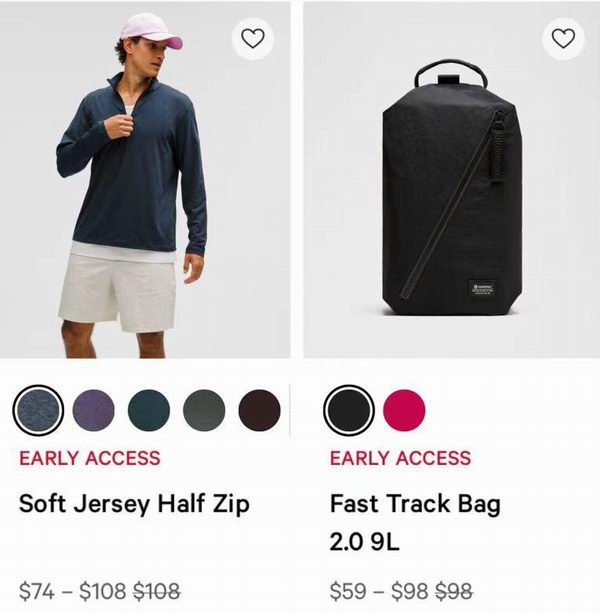600x614 pixels.
Task: Pick the dark teal half zip swatch
Action: pyautogui.click(x=149, y=409)
